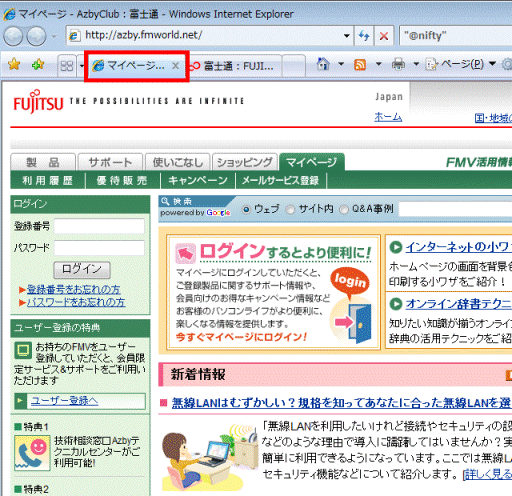Select the サイト内 radio button
The height and width of the screenshot is (496, 512).
coord(290,209)
